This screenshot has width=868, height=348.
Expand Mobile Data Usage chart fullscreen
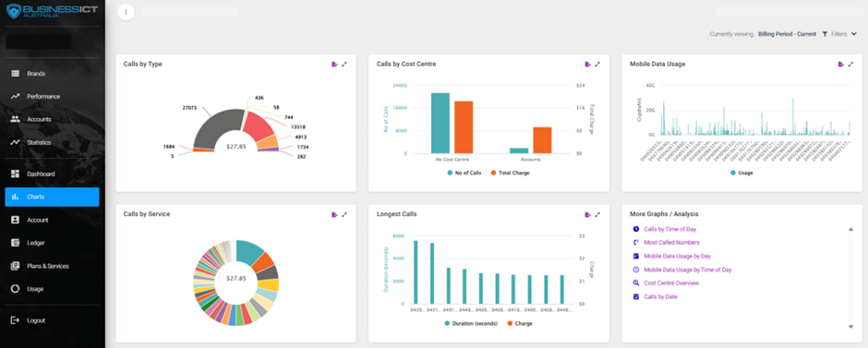tap(850, 65)
